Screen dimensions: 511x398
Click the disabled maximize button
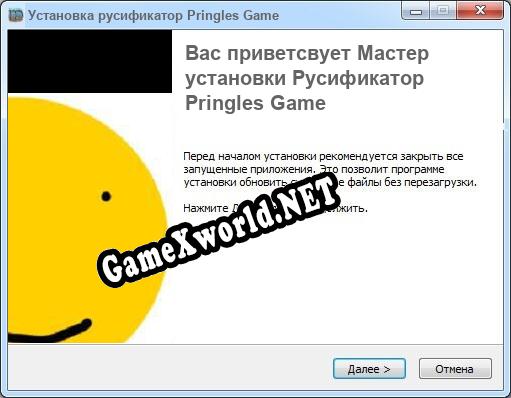coord(443,12)
